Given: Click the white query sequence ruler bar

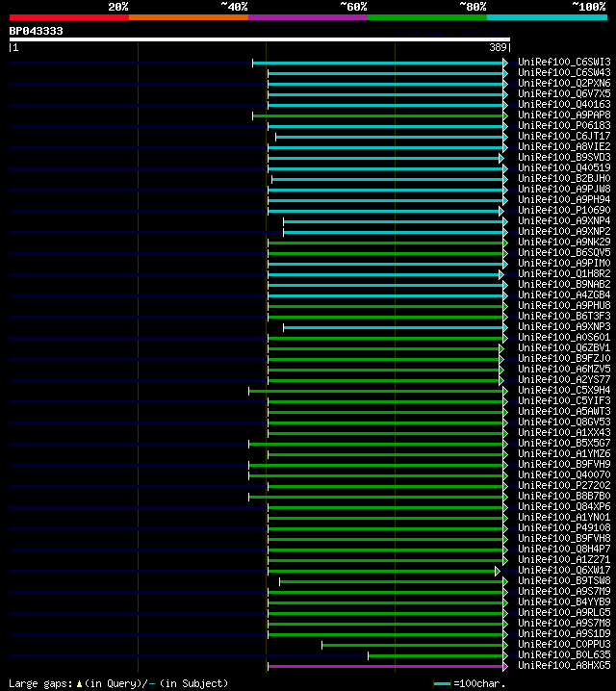Looking at the screenshot, I should [260, 39].
